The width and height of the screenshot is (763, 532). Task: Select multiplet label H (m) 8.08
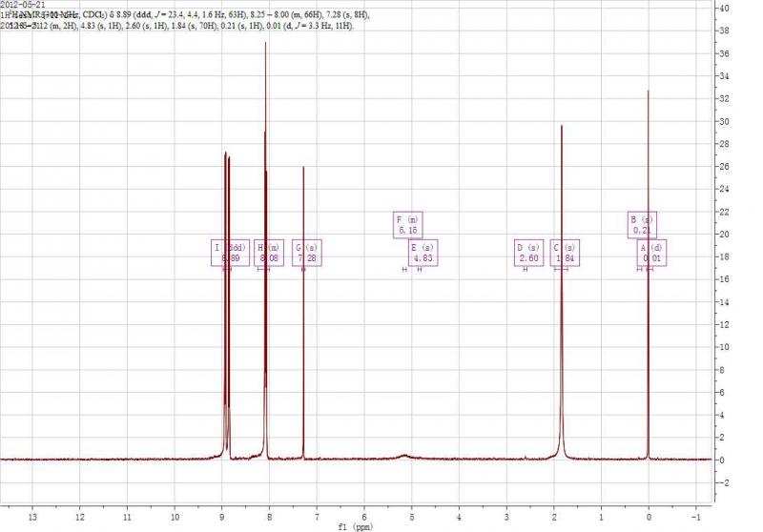point(269,253)
